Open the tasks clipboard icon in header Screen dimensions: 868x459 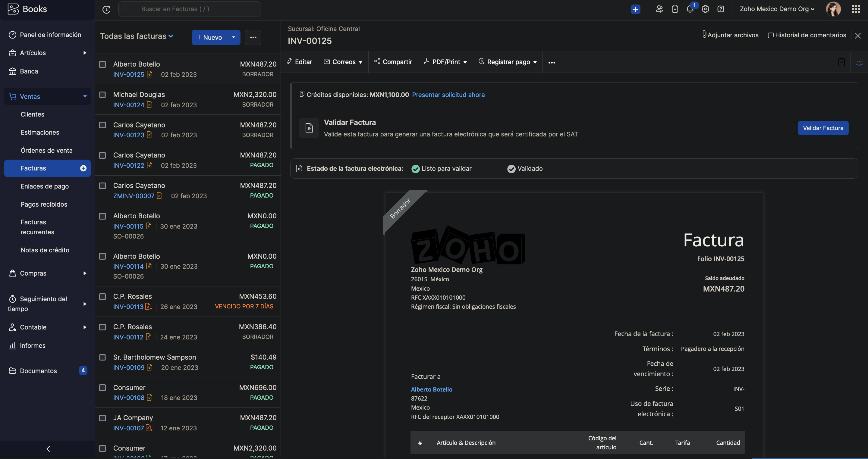(675, 9)
